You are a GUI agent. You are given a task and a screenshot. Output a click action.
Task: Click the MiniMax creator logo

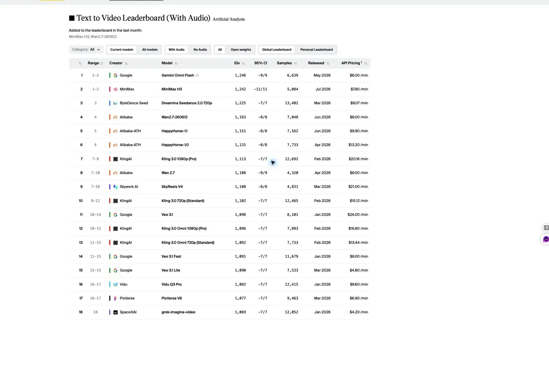click(x=115, y=89)
